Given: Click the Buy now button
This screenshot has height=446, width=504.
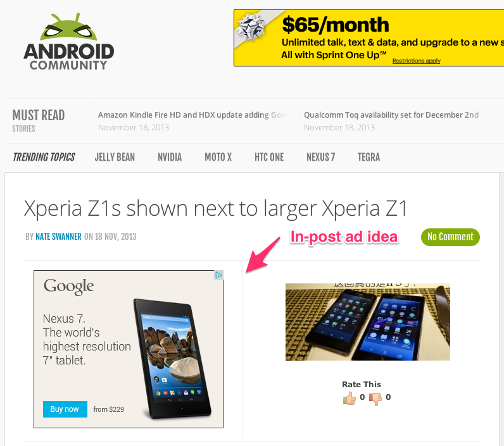Looking at the screenshot, I should pos(65,409).
